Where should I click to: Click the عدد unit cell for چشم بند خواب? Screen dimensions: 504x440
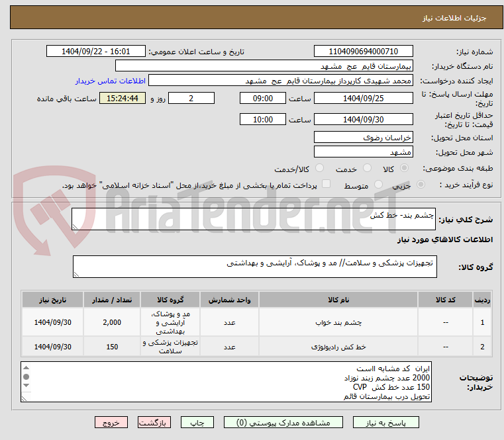[x=229, y=322]
